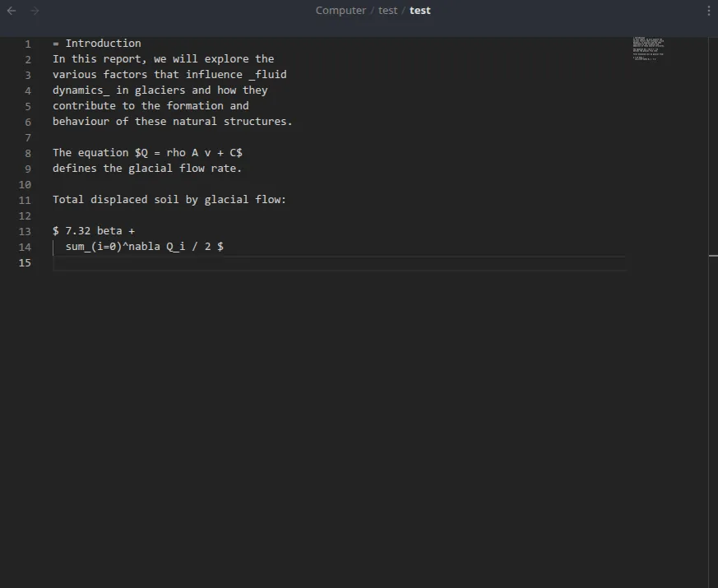Image resolution: width=718 pixels, height=588 pixels.
Task: Click line number 11 in the gutter
Action: pos(24,200)
